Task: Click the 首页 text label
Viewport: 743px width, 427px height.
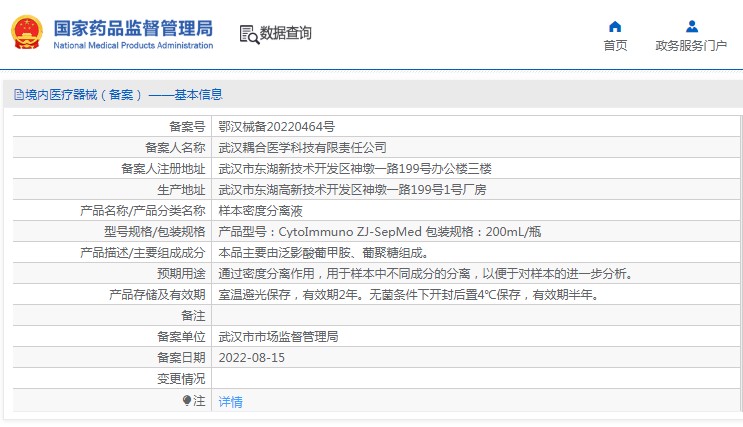Action: click(x=615, y=45)
